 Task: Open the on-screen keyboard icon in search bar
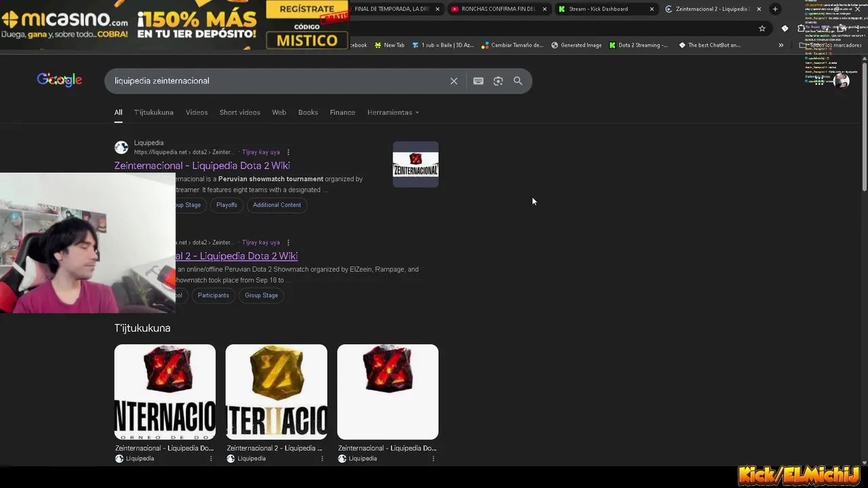pyautogui.click(x=478, y=81)
